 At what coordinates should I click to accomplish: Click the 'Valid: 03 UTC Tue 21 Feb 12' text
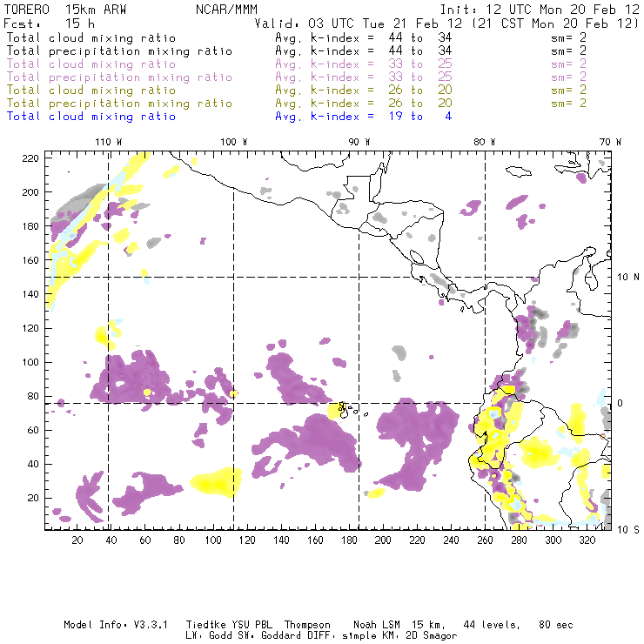(x=358, y=23)
